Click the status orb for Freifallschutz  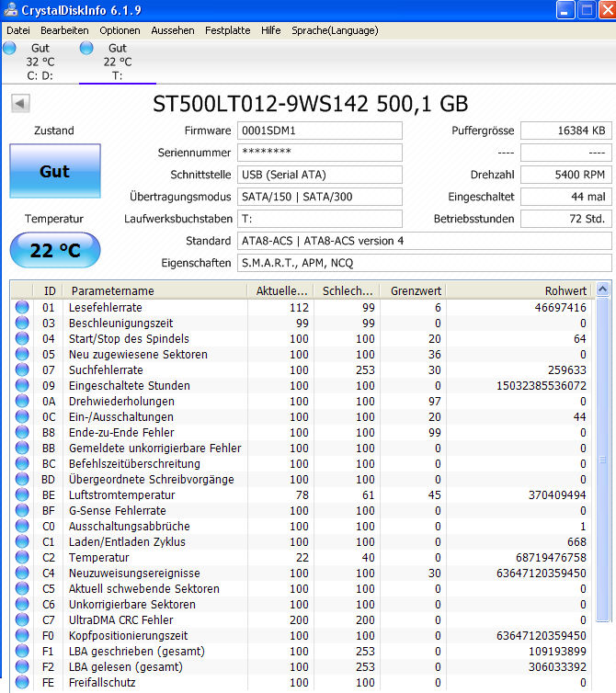click(22, 682)
